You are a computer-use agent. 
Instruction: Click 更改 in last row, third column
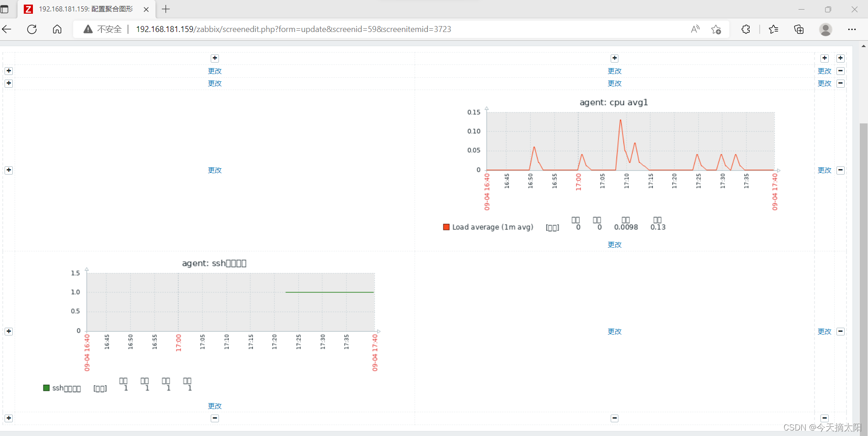[825, 331]
